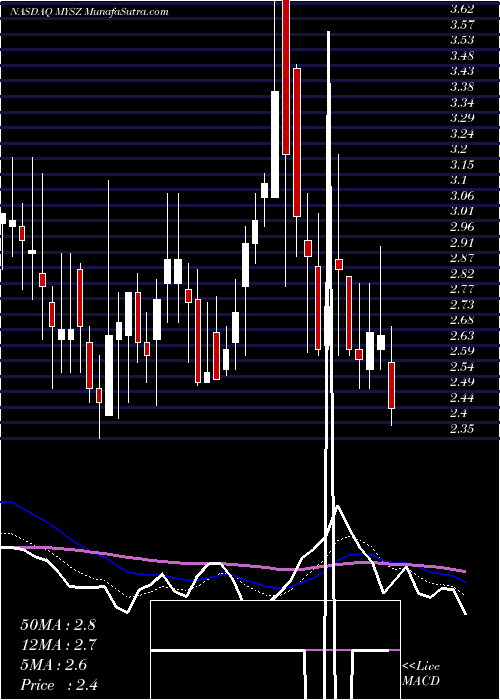500x700 pixels.
Task: Click the 3.34 price axis label
Action: point(462,103)
